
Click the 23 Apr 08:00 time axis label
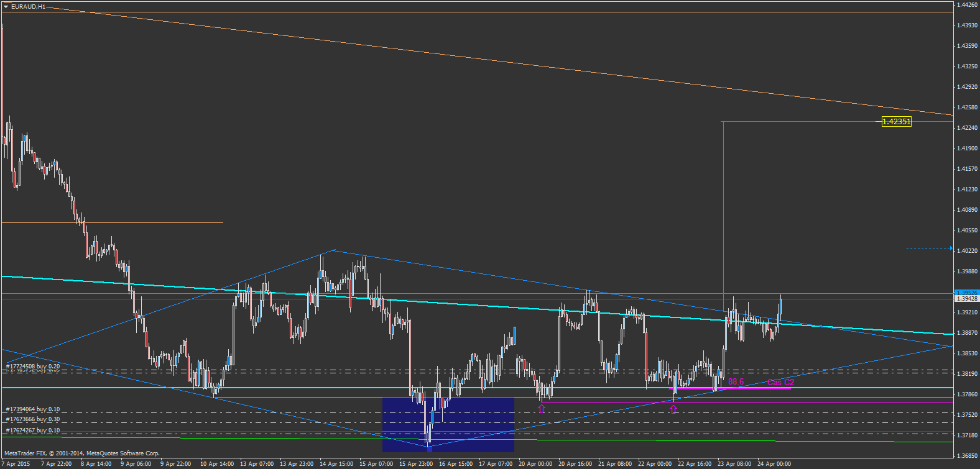coord(734,463)
